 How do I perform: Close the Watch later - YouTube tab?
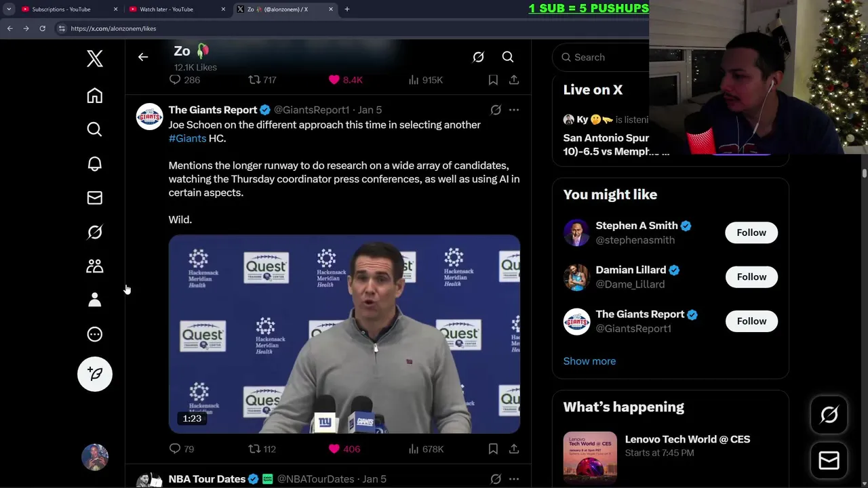tap(223, 9)
